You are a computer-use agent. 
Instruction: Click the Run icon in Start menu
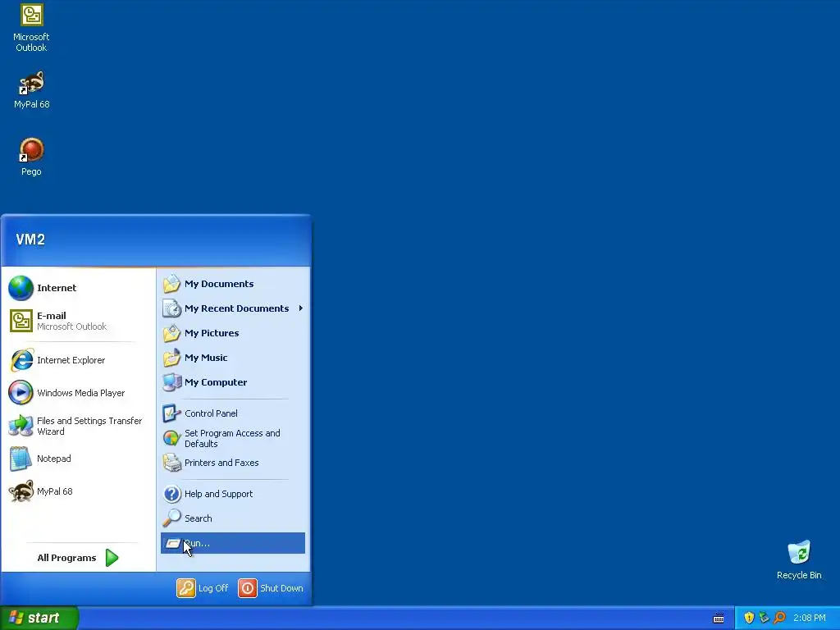click(x=172, y=543)
